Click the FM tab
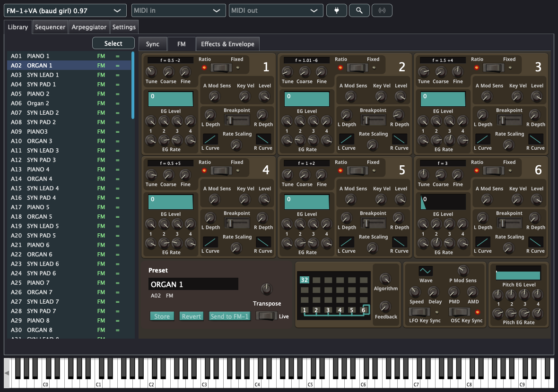558x392 pixels. (182, 44)
